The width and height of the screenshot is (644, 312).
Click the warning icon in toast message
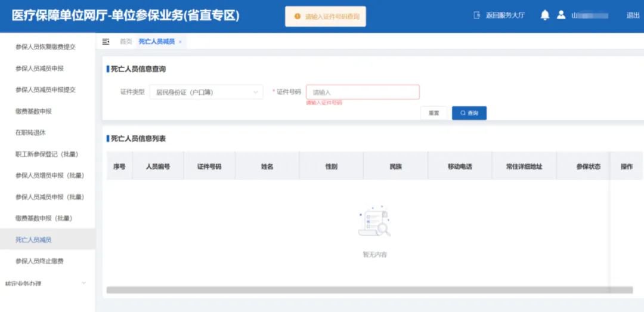[298, 17]
